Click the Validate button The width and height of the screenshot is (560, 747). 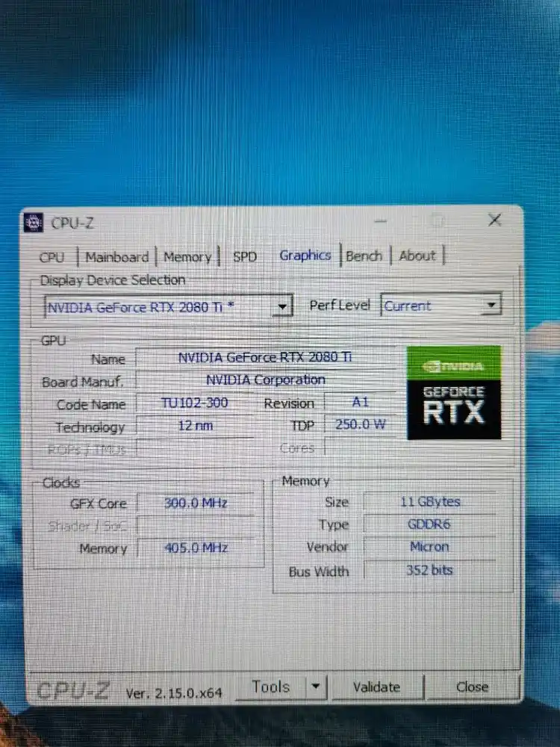pyautogui.click(x=376, y=687)
